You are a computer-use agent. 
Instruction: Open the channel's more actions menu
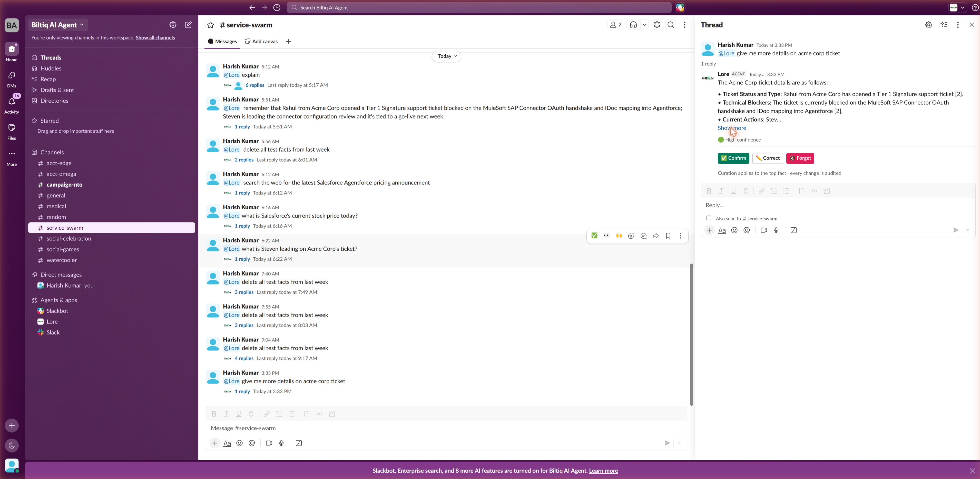(685, 25)
